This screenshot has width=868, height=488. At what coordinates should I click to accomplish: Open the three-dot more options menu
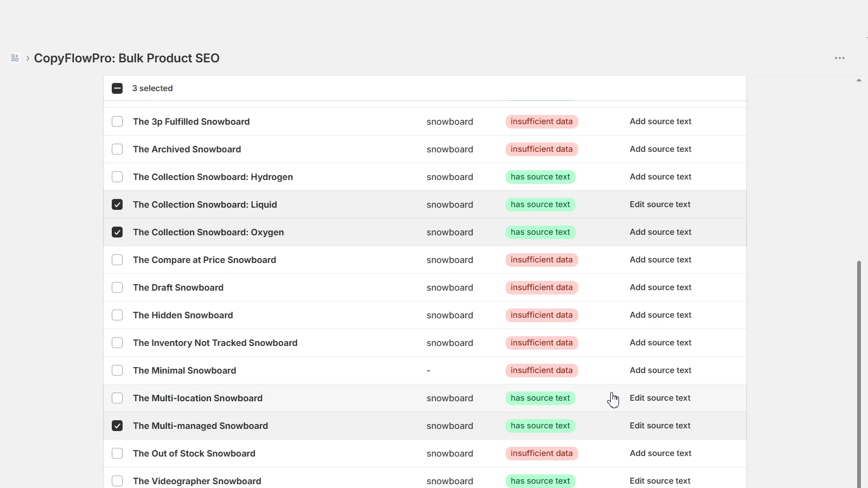840,58
